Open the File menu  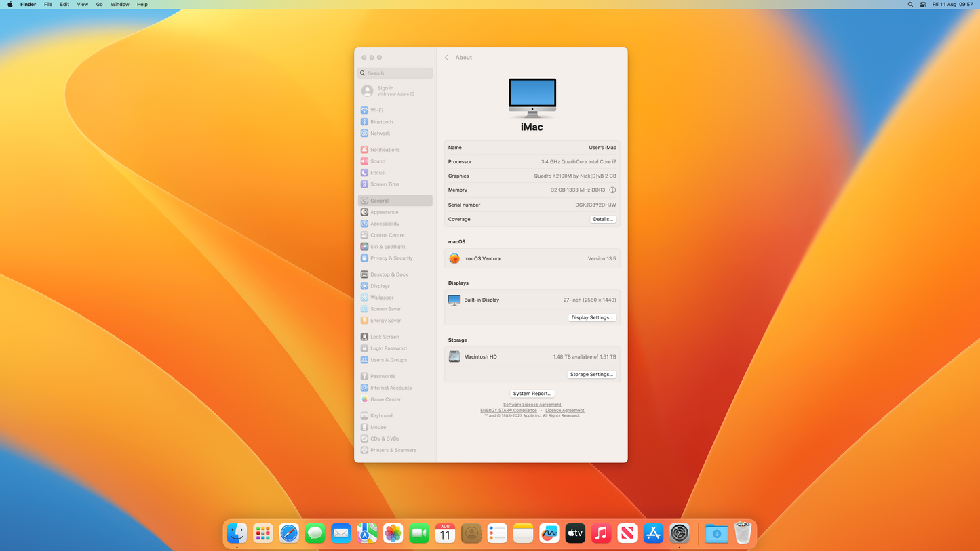click(x=48, y=4)
